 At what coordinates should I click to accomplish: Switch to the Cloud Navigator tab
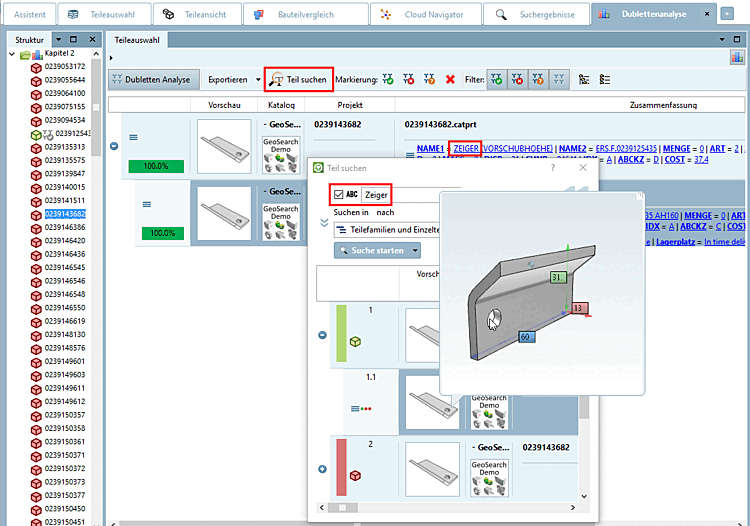tap(425, 14)
